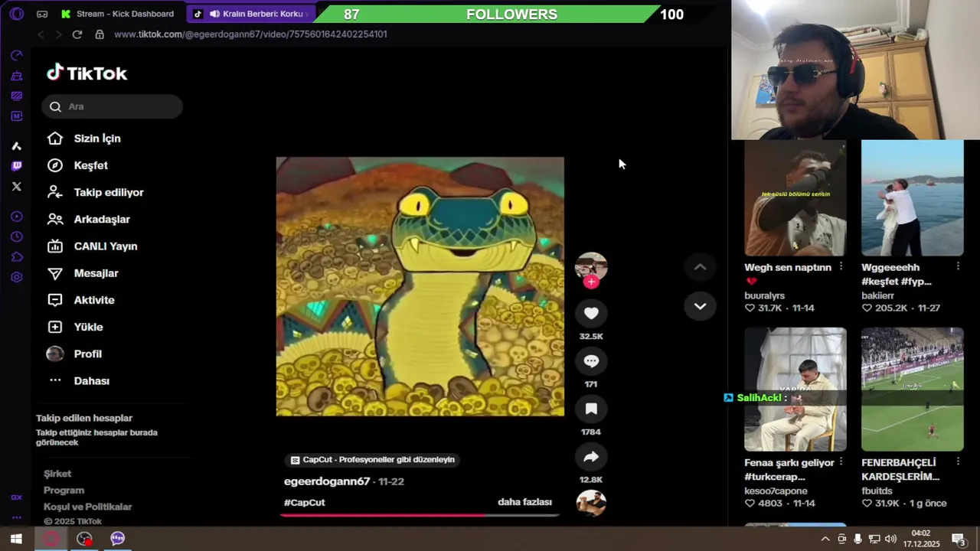Open 'Arkadaşlar' friends page

(88, 220)
